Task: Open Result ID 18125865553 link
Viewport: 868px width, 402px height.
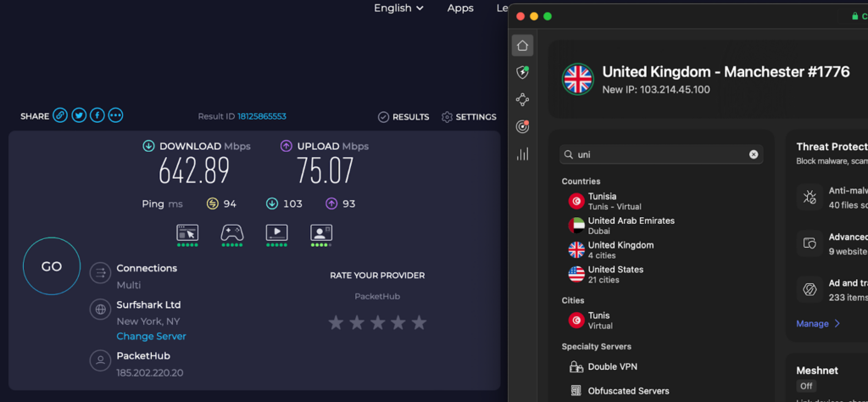Action: (262, 116)
